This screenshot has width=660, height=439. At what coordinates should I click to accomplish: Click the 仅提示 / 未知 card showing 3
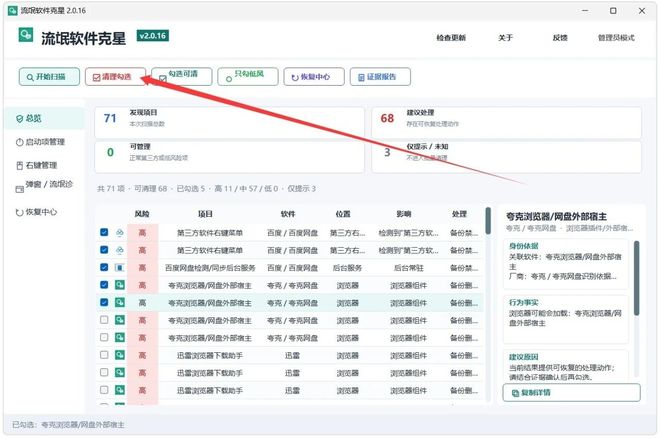click(x=506, y=157)
